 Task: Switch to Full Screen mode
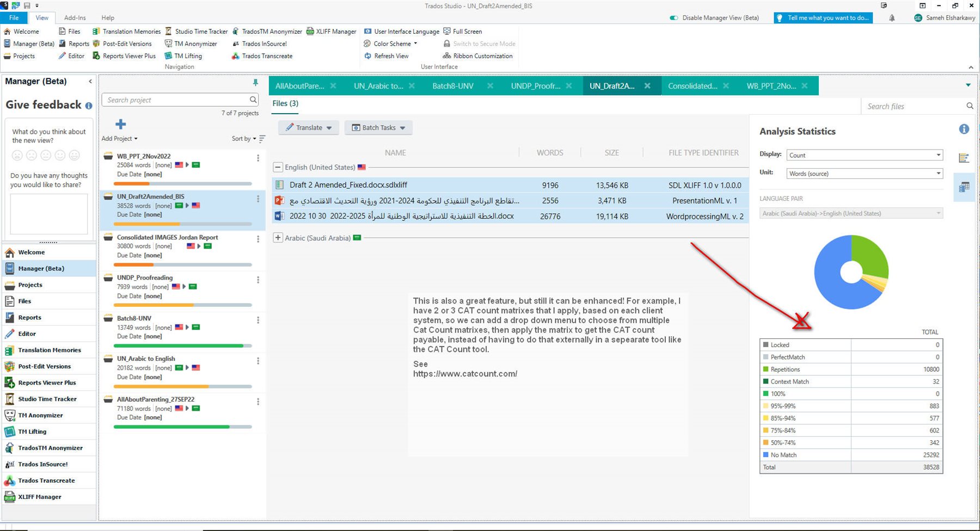pyautogui.click(x=462, y=32)
